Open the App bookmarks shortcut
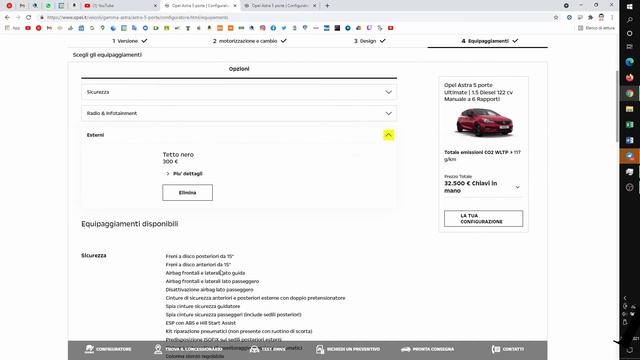This screenshot has width=640, height=360. pyautogui.click(x=12, y=28)
